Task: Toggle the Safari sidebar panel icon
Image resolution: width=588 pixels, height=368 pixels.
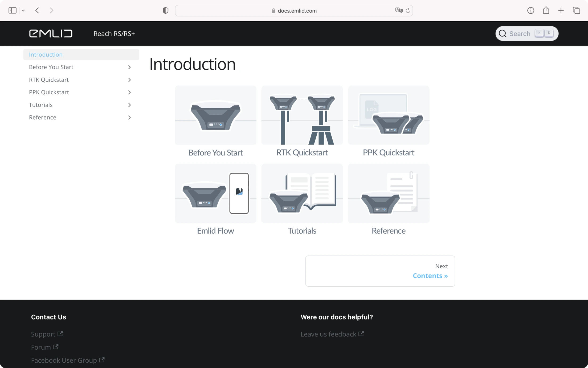Action: (13, 10)
